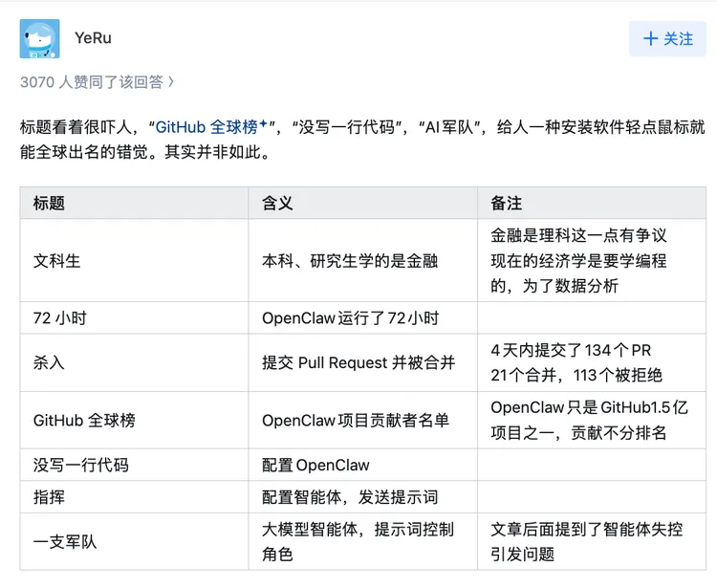
Task: Select the 配置OpenClaw meaning cell
Action: pos(315,465)
